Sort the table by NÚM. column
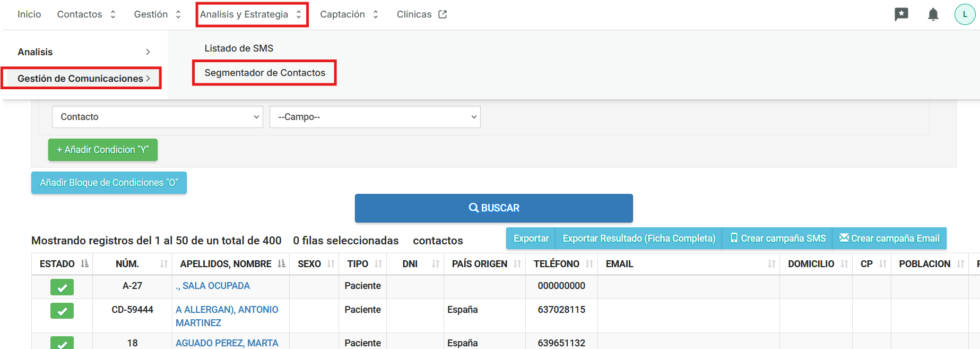 [x=163, y=264]
